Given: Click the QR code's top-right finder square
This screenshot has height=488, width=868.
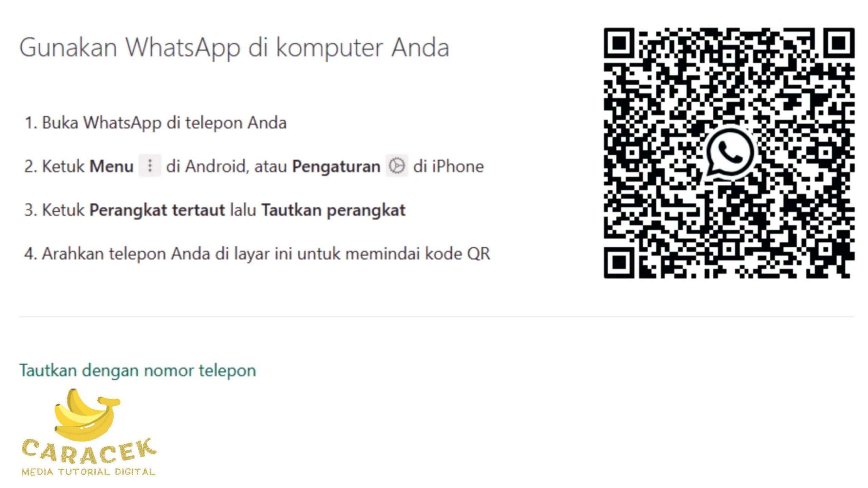Looking at the screenshot, I should point(839,43).
